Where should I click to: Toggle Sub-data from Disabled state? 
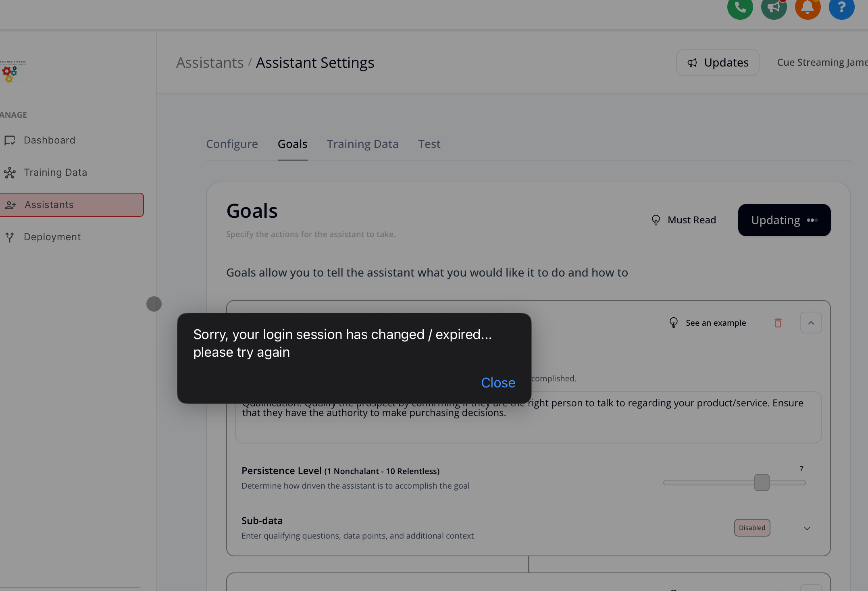752,527
